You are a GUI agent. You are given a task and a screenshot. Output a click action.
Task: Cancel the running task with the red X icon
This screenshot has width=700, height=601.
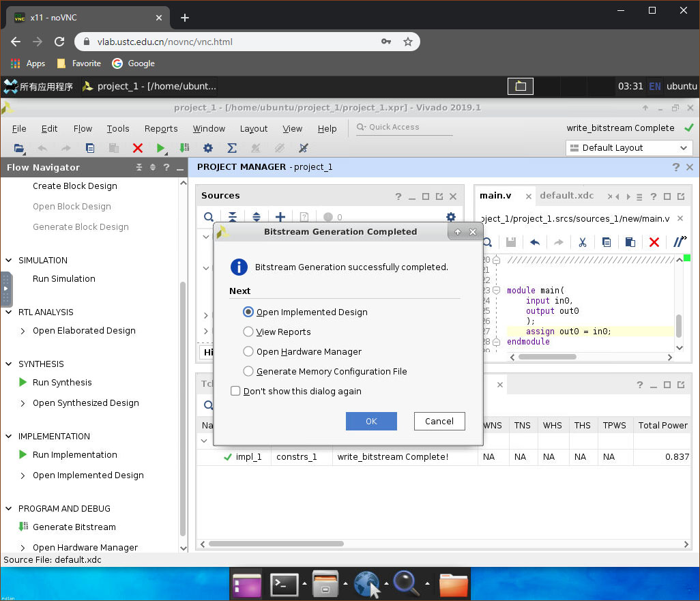(x=136, y=148)
